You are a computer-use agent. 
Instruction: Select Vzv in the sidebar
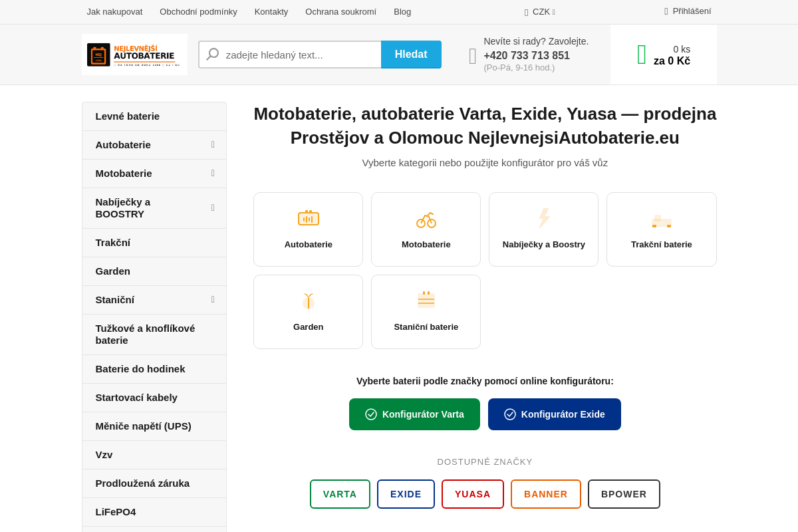pos(154,455)
